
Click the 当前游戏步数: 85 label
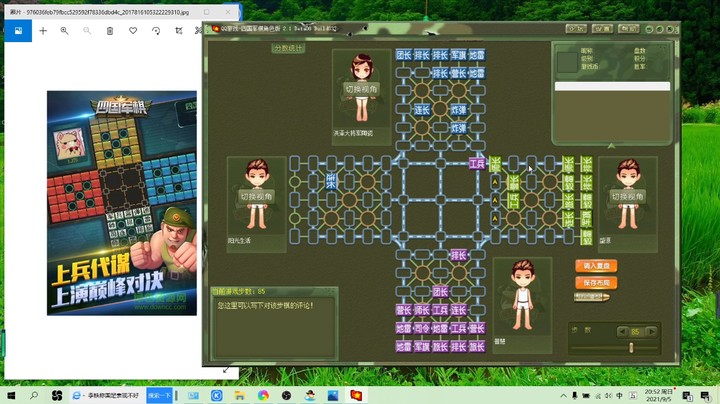pos(239,292)
